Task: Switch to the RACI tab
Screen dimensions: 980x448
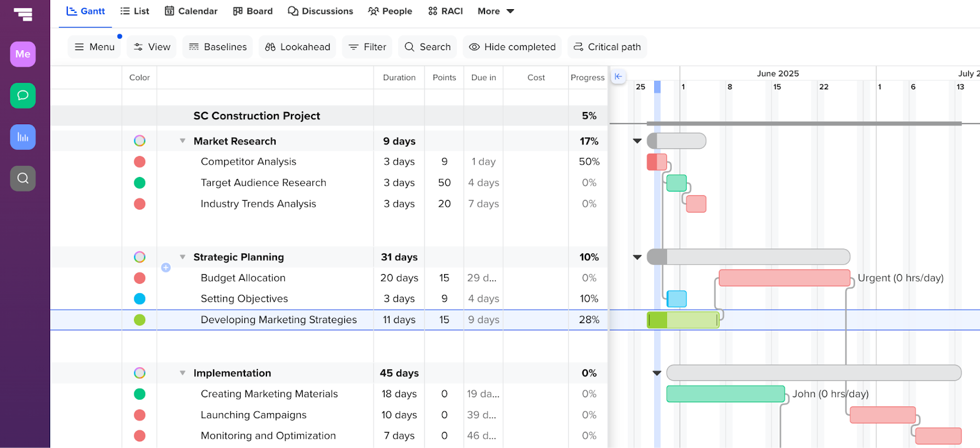Action: (x=445, y=11)
